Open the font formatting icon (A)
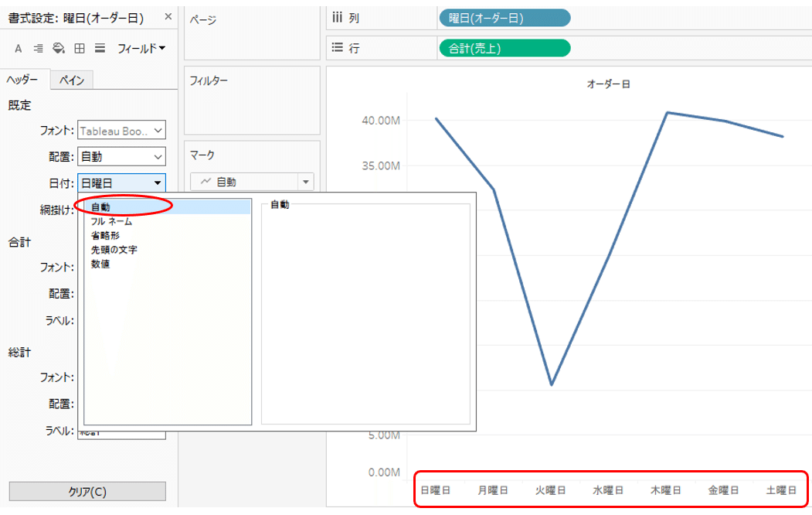 18,49
